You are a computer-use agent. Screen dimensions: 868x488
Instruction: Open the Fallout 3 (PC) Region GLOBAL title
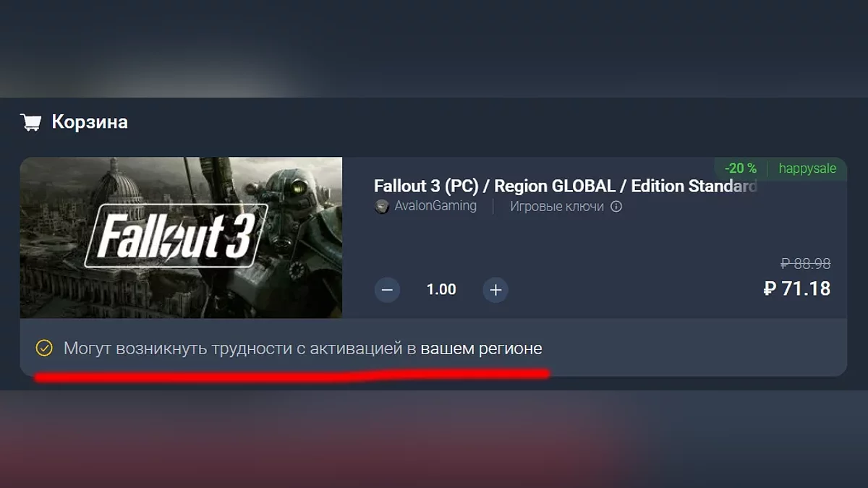point(565,186)
